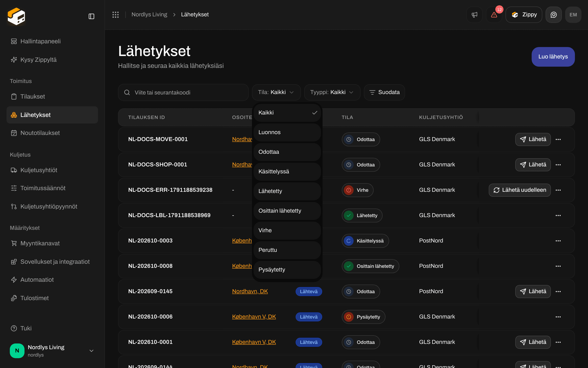Click the Luo lähetys button

pyautogui.click(x=553, y=57)
